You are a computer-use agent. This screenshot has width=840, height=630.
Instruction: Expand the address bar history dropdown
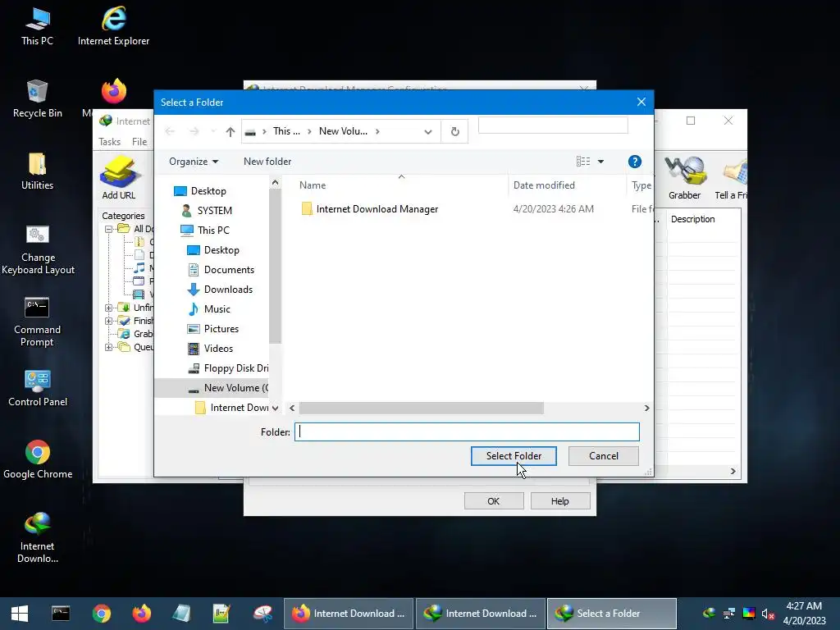428,132
